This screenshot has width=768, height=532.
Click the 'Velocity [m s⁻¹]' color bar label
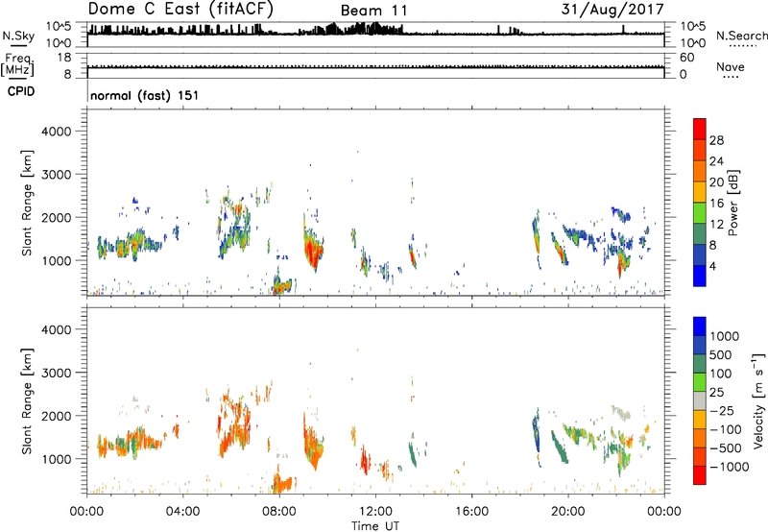click(x=758, y=400)
